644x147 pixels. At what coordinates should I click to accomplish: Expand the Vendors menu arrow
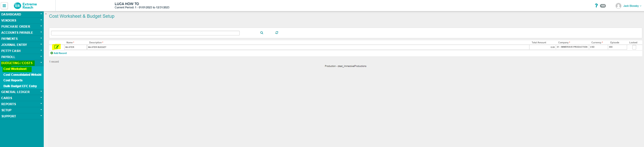[x=41, y=20]
